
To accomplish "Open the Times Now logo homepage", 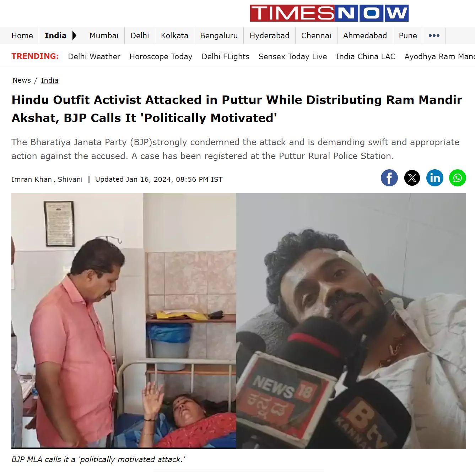I will (x=329, y=13).
